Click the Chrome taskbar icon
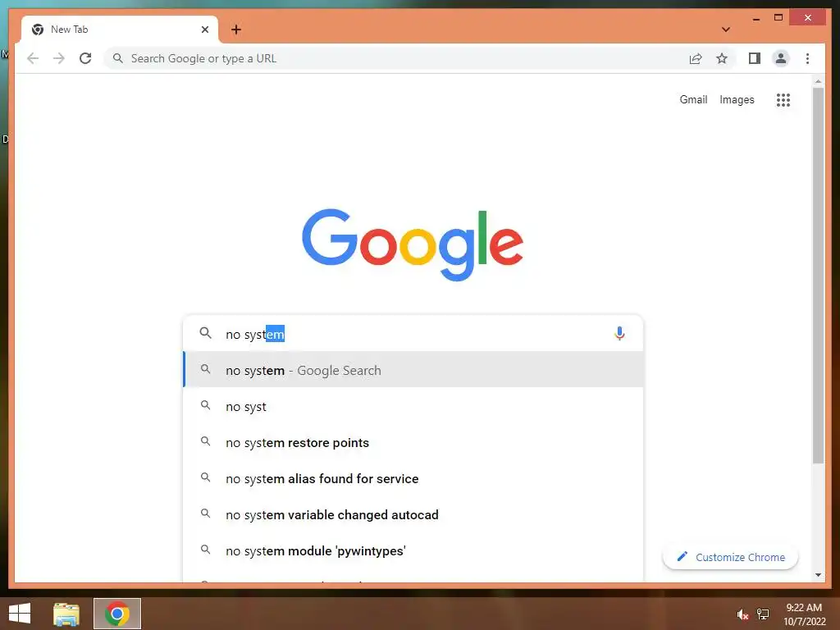This screenshot has width=840, height=630. [x=117, y=614]
